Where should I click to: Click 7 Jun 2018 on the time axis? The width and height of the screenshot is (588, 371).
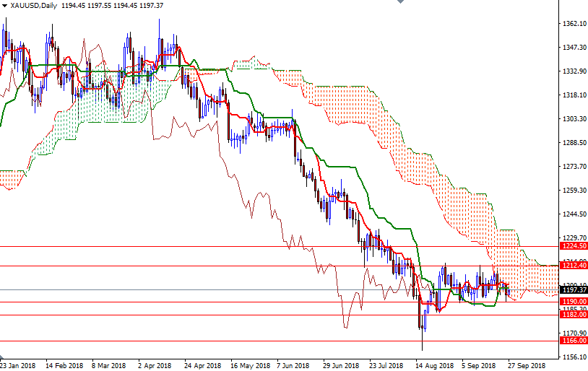coord(292,365)
